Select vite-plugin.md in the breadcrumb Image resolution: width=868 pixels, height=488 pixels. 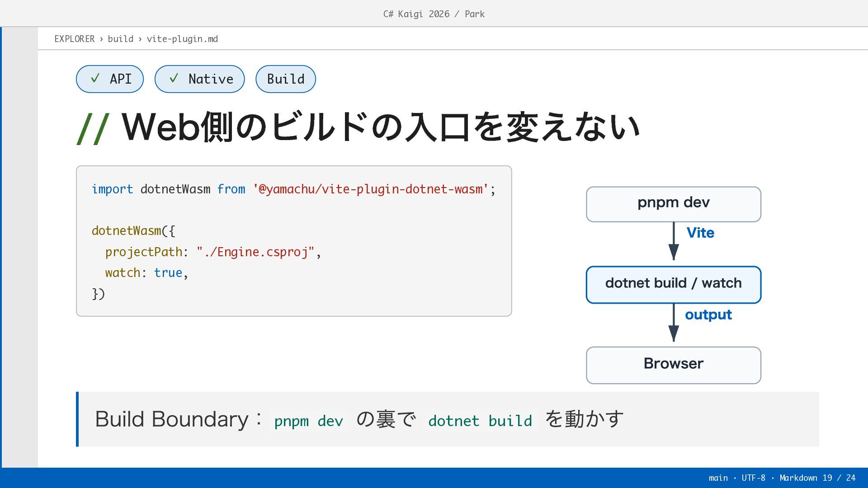pos(182,39)
